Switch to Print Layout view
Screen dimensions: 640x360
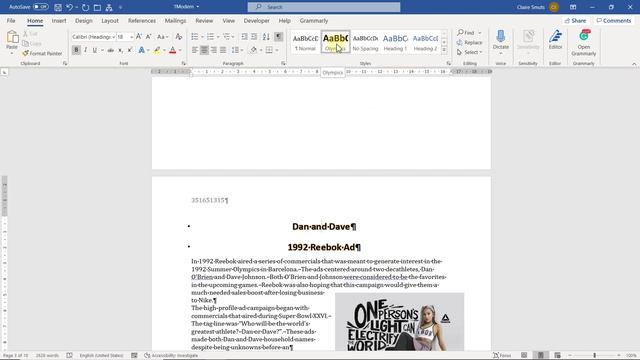[540, 356]
